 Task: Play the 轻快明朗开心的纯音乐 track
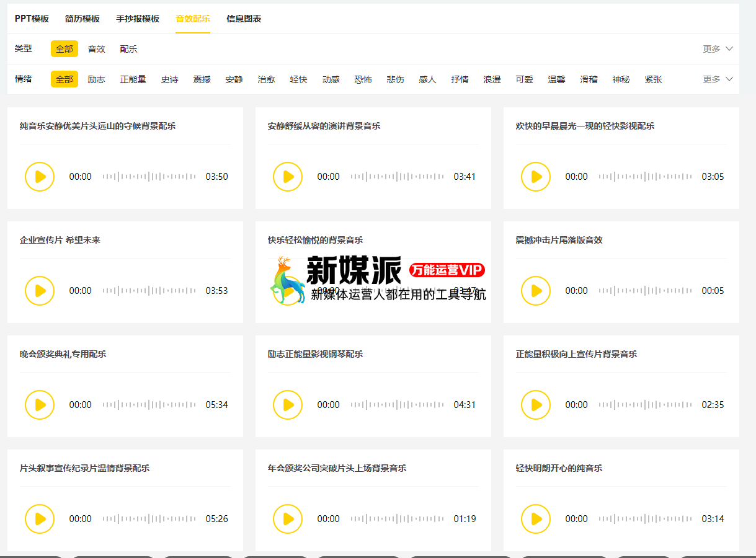[536, 519]
